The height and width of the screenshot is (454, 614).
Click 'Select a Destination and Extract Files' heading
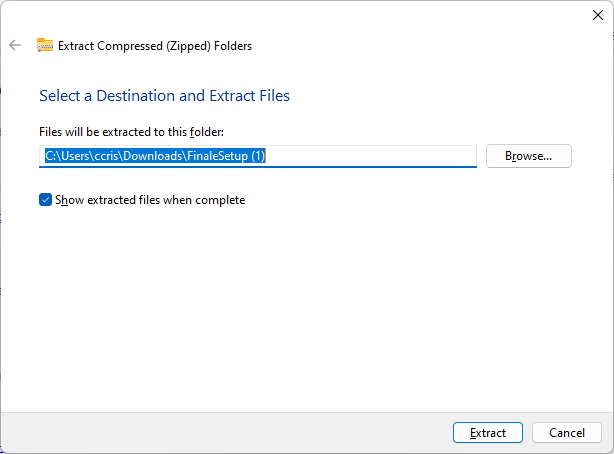click(164, 96)
